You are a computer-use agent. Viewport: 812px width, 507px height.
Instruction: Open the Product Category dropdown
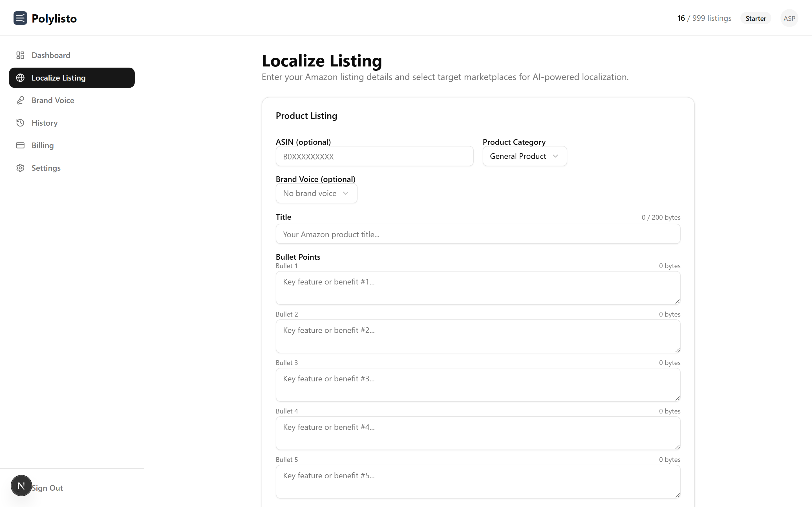coord(524,156)
